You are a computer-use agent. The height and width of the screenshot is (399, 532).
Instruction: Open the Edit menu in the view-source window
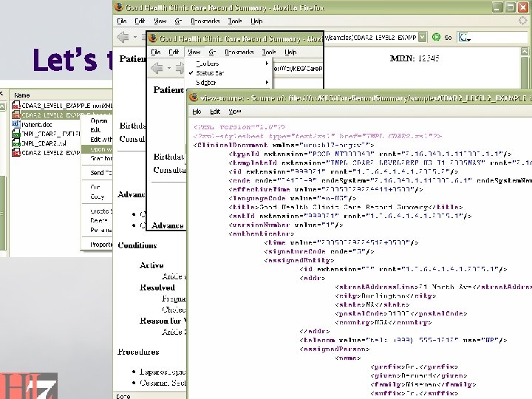(x=215, y=112)
